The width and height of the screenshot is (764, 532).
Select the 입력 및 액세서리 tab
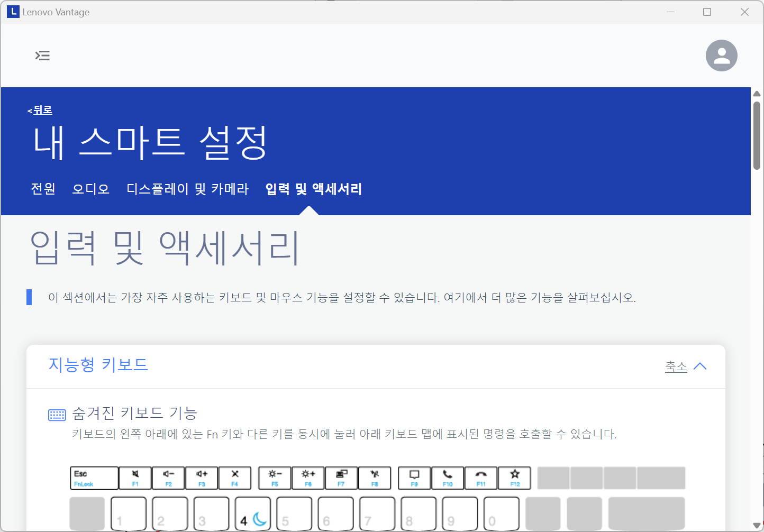[313, 189]
